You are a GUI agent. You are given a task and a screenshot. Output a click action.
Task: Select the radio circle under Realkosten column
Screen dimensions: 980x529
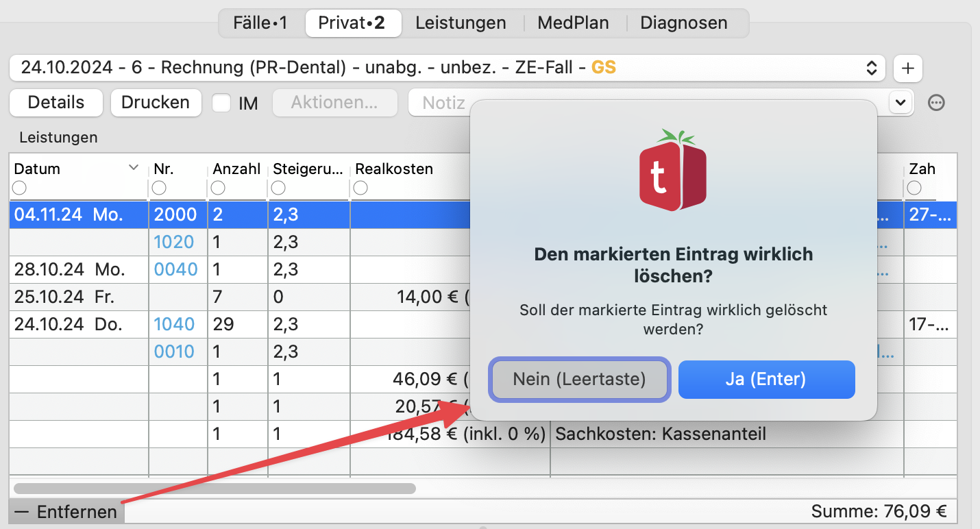pyautogui.click(x=360, y=187)
